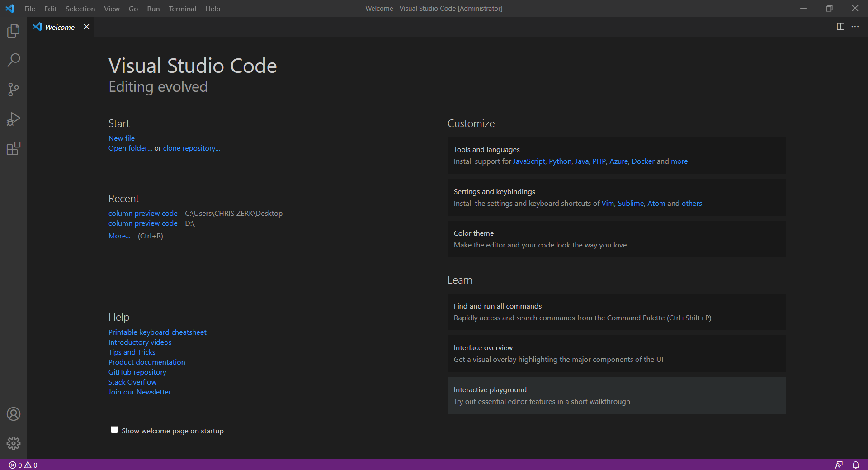Click the Accounts icon in activity bar
The image size is (868, 470).
click(x=14, y=414)
